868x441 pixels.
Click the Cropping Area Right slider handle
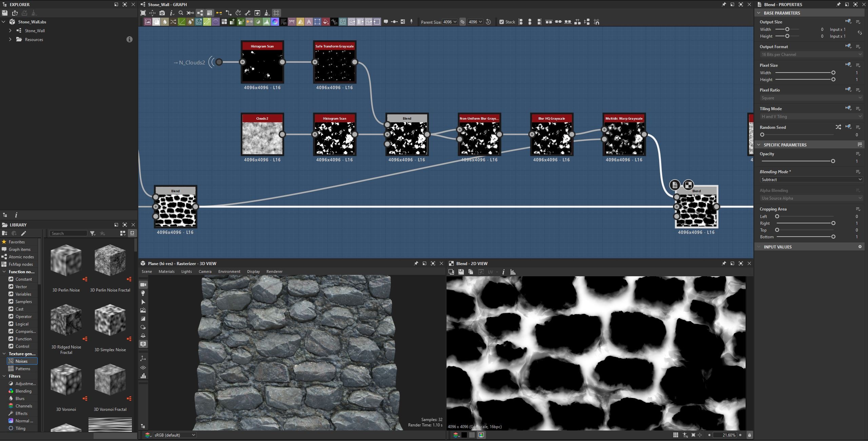tap(833, 223)
